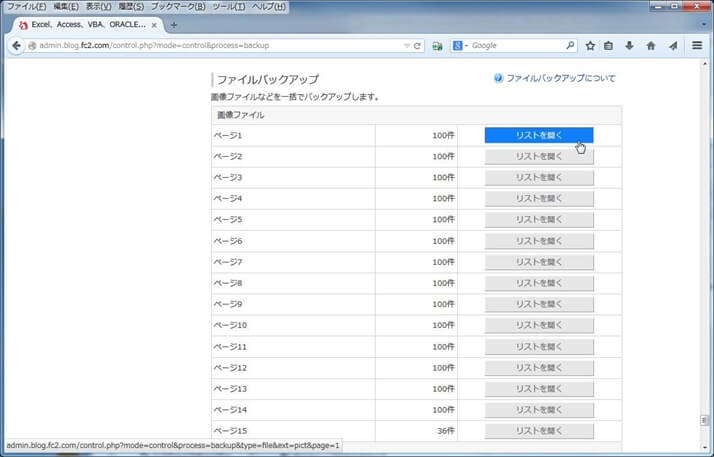
Task: Click the address bar URL field
Action: pyautogui.click(x=214, y=46)
